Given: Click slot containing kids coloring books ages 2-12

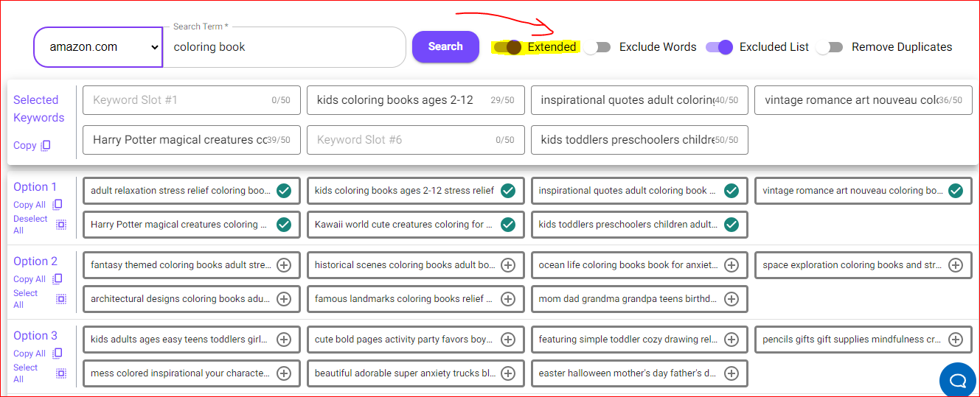Looking at the screenshot, I should pos(416,100).
